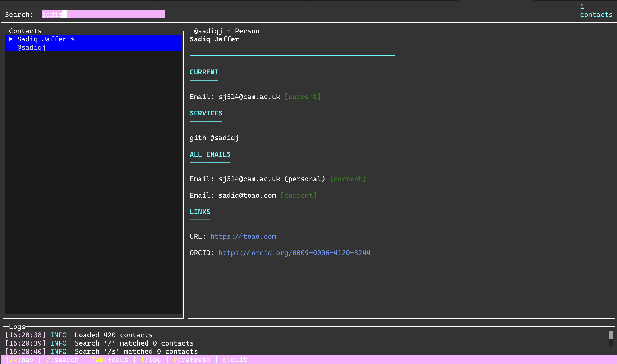Activate search via /:search status bar item
This screenshot has width=617, height=364.
pos(63,359)
